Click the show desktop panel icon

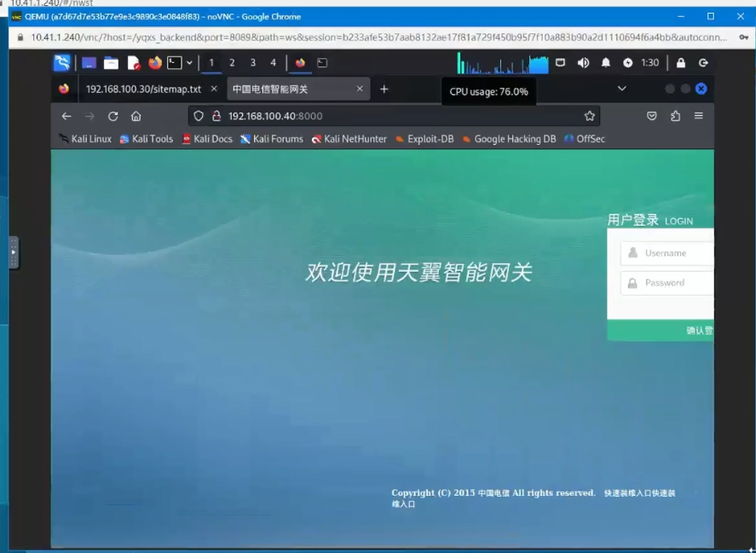pyautogui.click(x=89, y=63)
